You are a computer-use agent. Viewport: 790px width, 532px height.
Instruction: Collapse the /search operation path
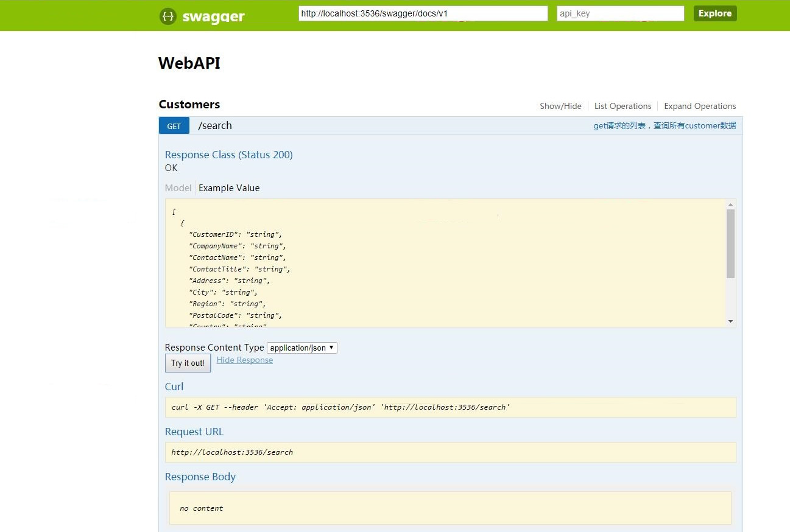point(215,126)
